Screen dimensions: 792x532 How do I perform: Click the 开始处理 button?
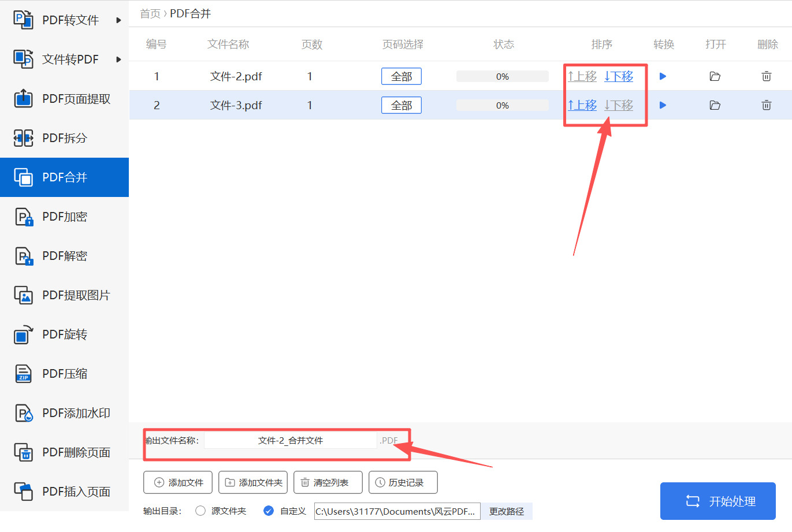(717, 501)
